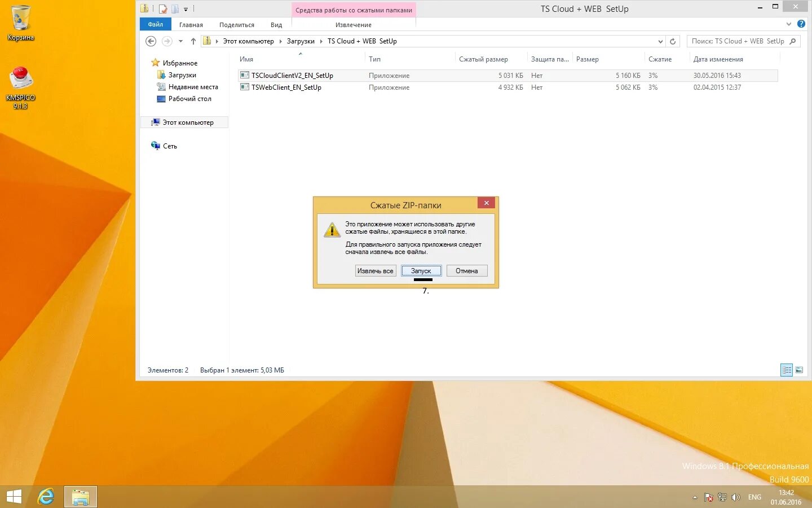The width and height of the screenshot is (812, 508).
Task: Select Избранное in the navigation pane
Action: coord(180,63)
